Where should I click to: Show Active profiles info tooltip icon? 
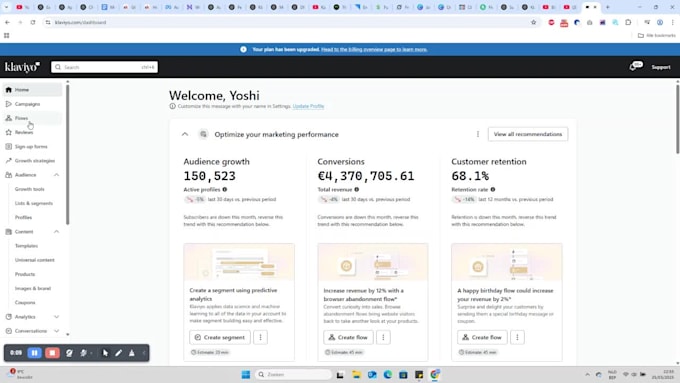(225, 190)
